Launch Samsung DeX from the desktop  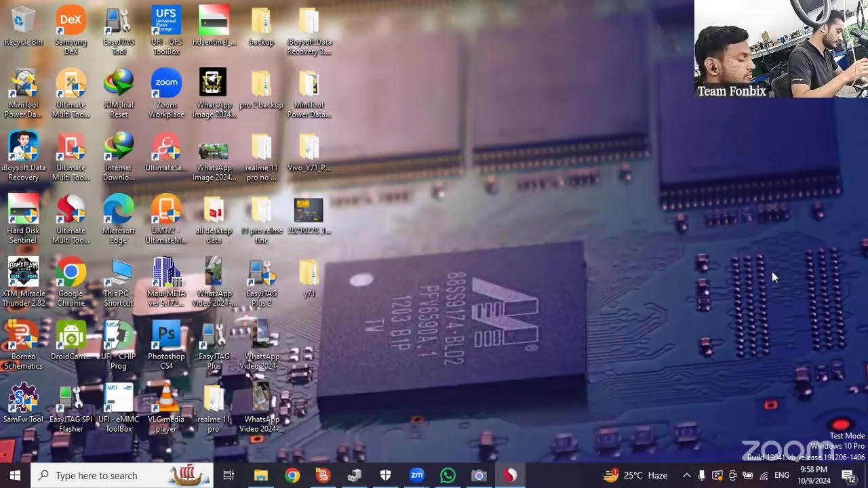pyautogui.click(x=71, y=30)
